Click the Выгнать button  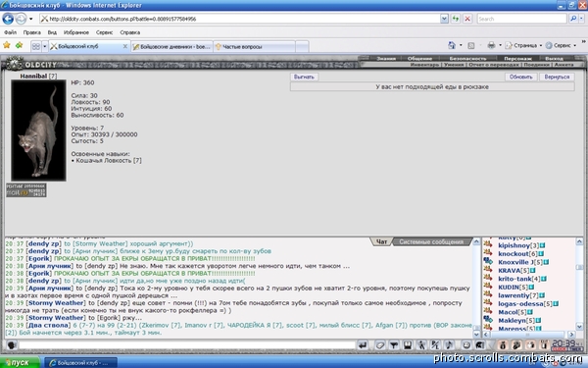point(304,77)
